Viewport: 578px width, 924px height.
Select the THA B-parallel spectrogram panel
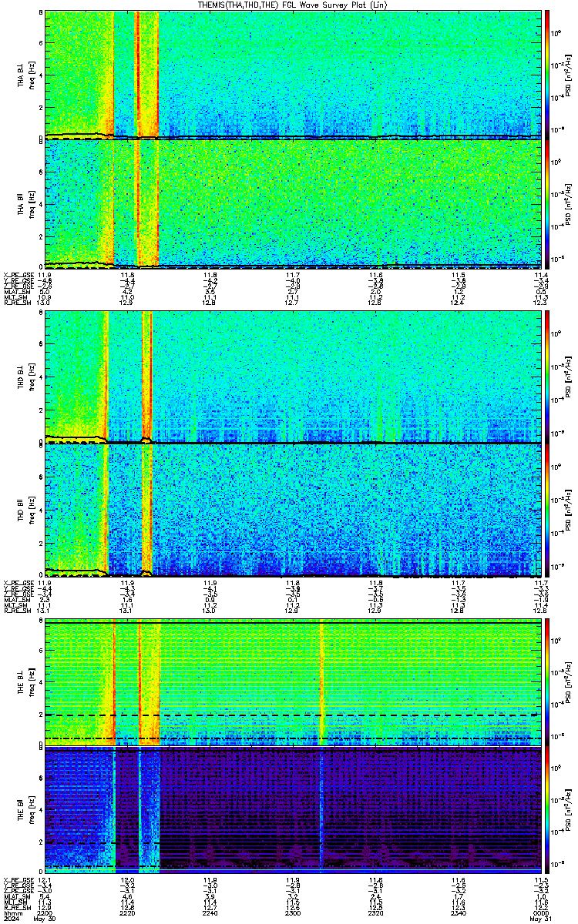click(292, 203)
